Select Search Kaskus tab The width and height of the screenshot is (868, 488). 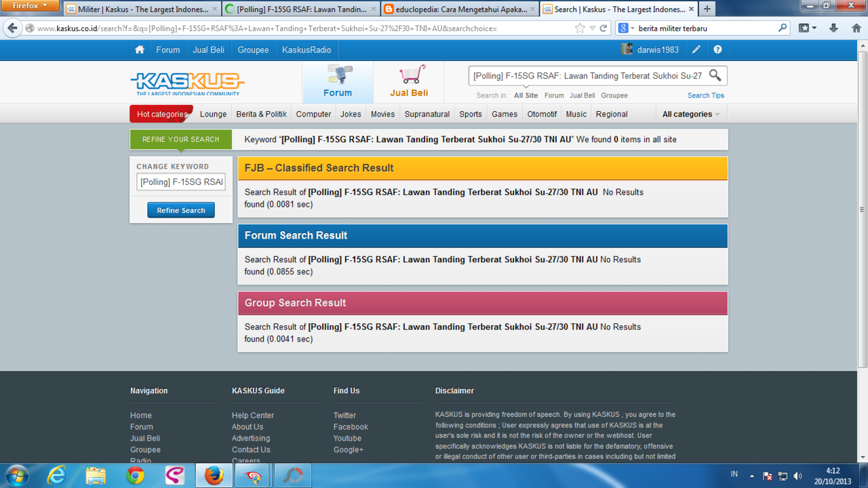(618, 9)
